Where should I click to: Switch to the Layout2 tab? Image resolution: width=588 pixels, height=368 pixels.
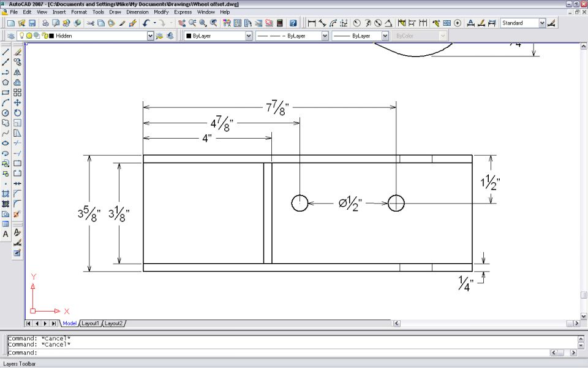[x=113, y=323]
